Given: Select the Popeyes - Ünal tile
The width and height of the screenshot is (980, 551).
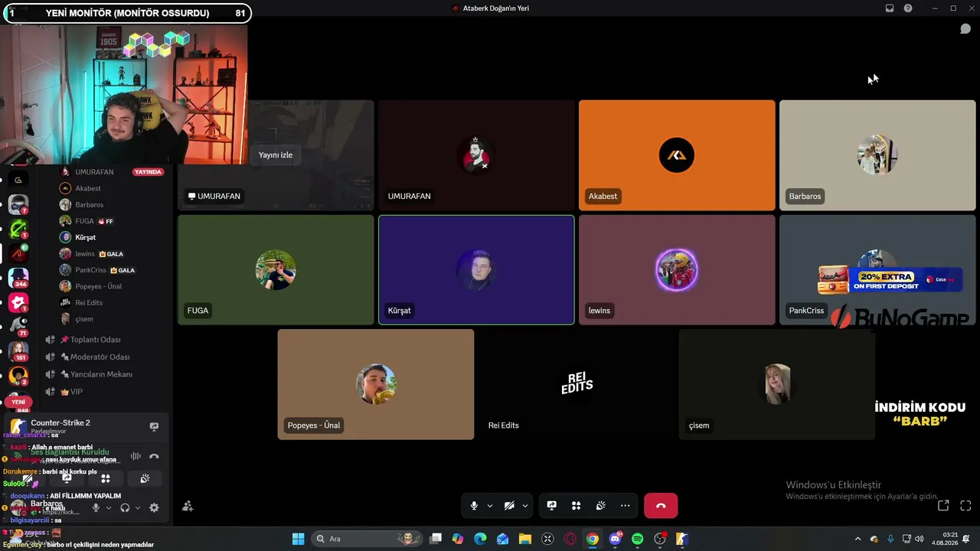Looking at the screenshot, I should coord(376,384).
